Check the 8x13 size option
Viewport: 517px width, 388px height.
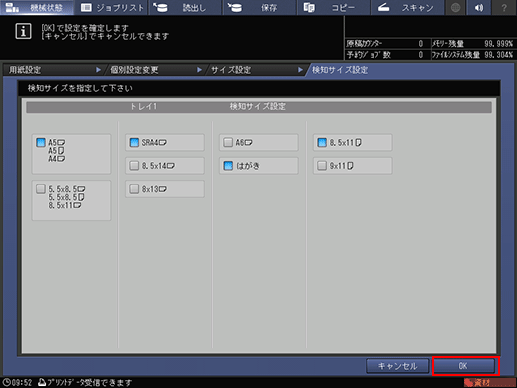tap(134, 189)
